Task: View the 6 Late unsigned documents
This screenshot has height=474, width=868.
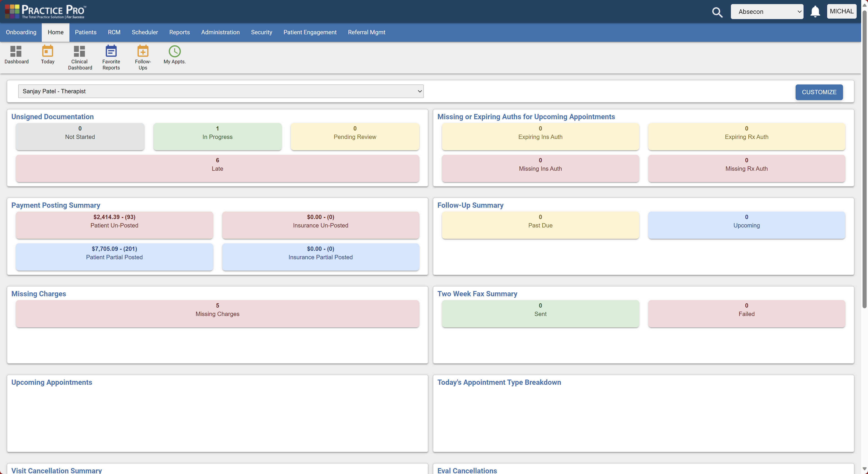Action: (x=217, y=168)
